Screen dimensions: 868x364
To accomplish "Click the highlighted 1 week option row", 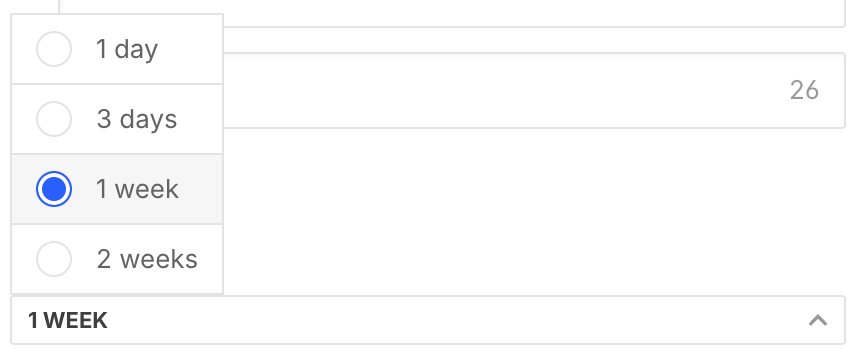I will click(x=117, y=189).
